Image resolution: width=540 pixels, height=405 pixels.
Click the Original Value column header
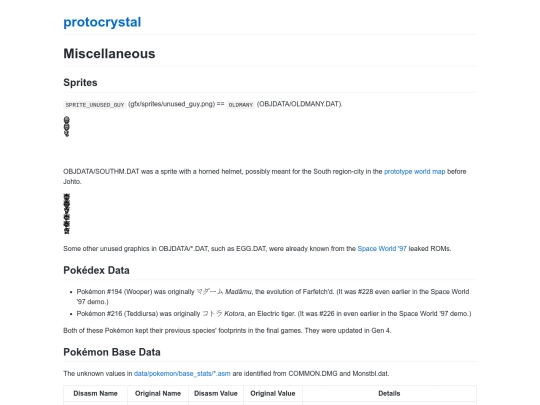pos(273,394)
